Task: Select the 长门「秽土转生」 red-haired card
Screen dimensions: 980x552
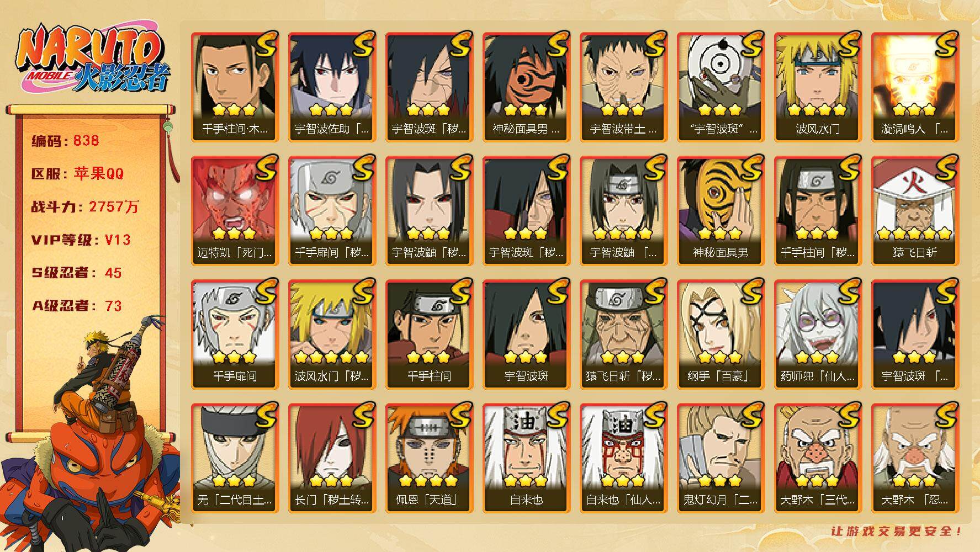Action: (332, 458)
